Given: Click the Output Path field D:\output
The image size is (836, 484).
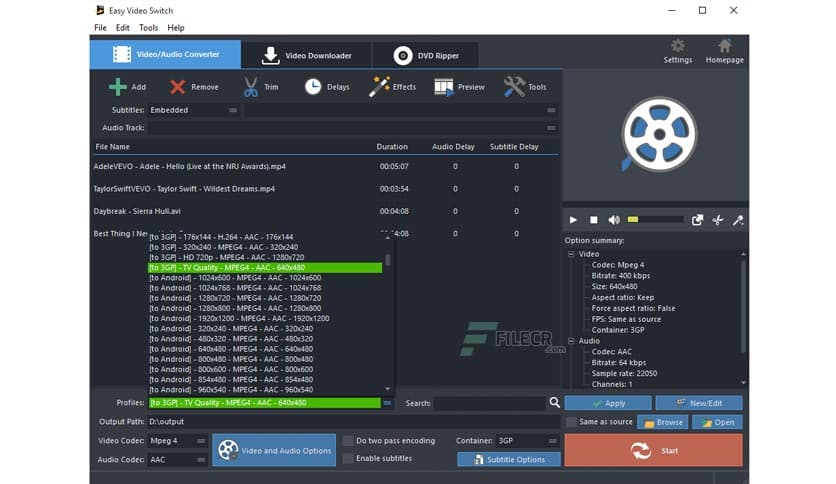Looking at the screenshot, I should pyautogui.click(x=353, y=422).
